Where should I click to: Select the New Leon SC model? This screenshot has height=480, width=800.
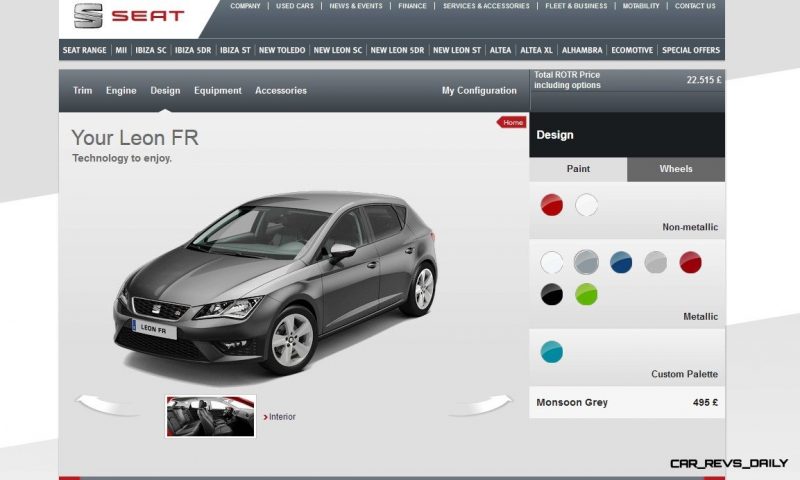[x=338, y=50]
